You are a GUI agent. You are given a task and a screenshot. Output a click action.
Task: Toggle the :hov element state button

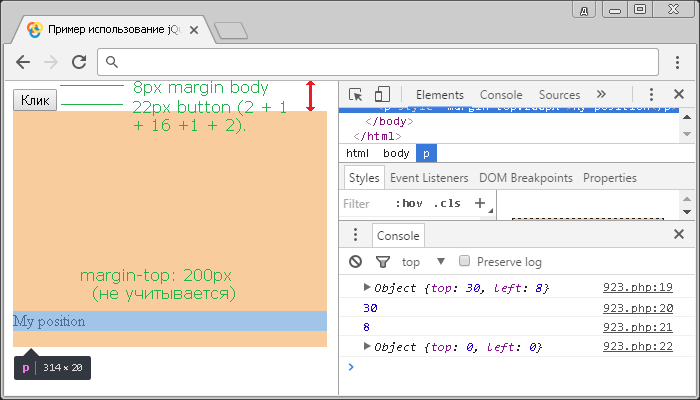click(409, 204)
